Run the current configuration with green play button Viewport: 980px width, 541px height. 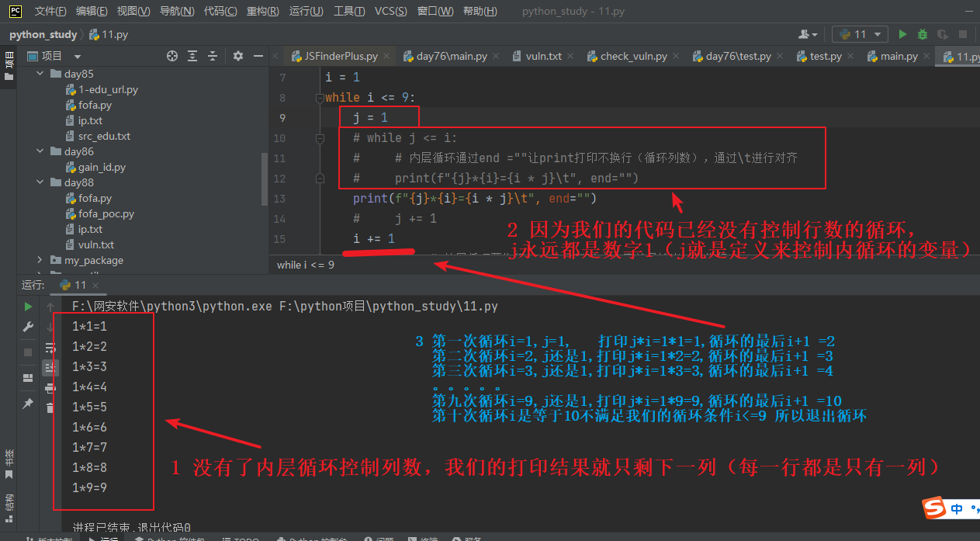[902, 34]
